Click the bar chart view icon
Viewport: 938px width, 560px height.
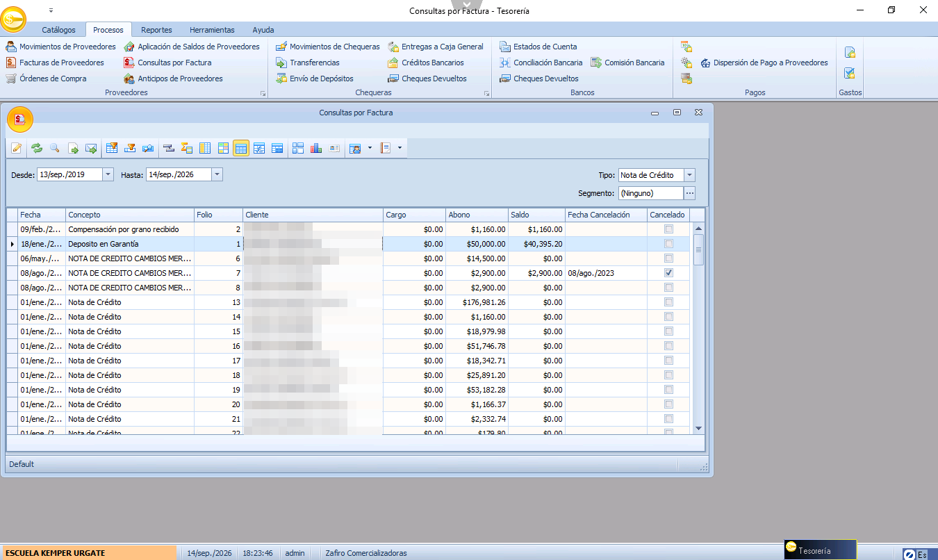(x=316, y=148)
